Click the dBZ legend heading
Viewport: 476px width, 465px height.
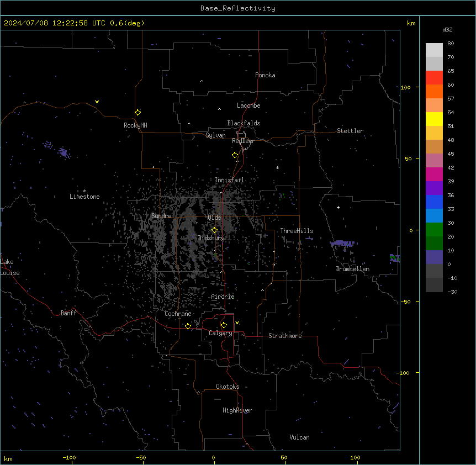pos(447,29)
